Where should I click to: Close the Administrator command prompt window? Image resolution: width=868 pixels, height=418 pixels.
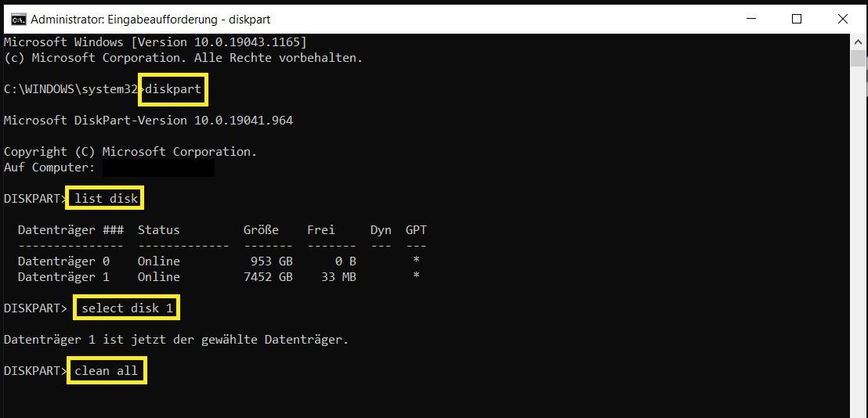coord(843,19)
